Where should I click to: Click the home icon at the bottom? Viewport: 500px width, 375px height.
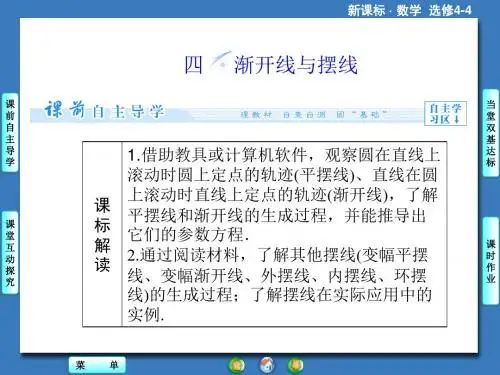click(267, 365)
